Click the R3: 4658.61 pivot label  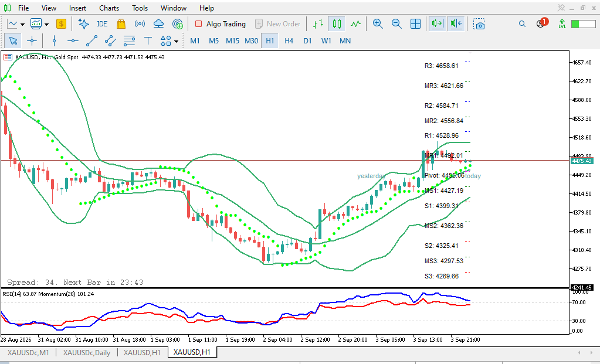[x=441, y=66]
